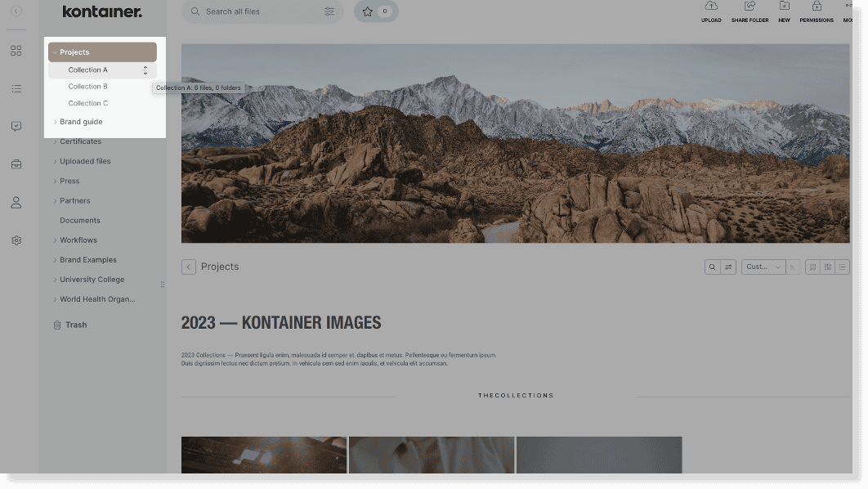Collapse the Projects folder tree
This screenshot has width=868, height=489.
pos(54,52)
